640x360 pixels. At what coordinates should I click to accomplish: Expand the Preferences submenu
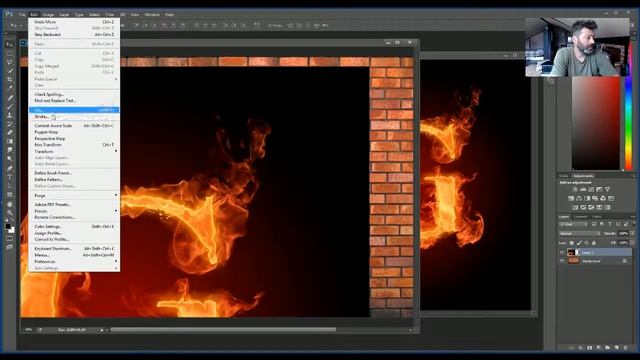click(x=74, y=261)
